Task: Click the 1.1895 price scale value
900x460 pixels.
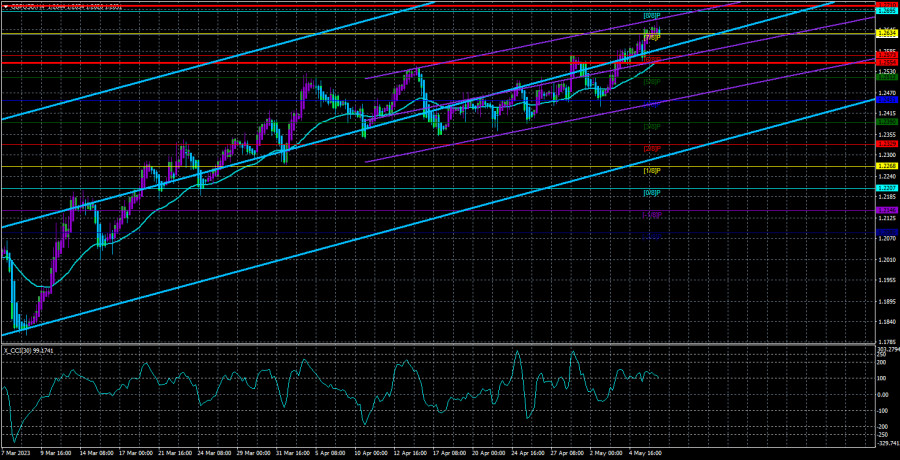Action: point(887,302)
